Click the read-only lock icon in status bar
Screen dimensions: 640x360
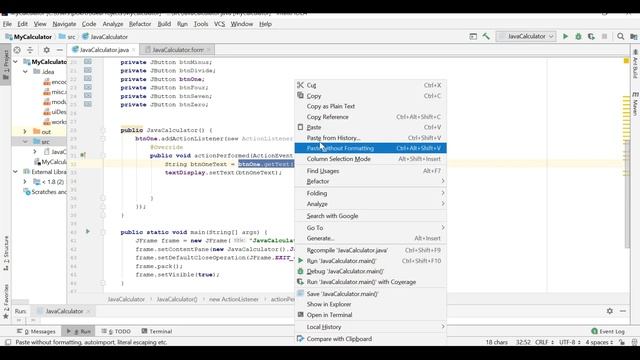coord(622,342)
